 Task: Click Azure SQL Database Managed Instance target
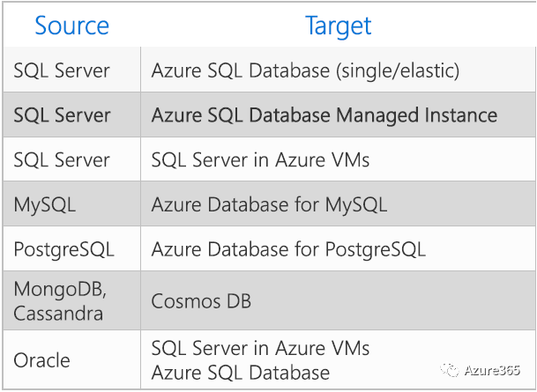(x=324, y=115)
